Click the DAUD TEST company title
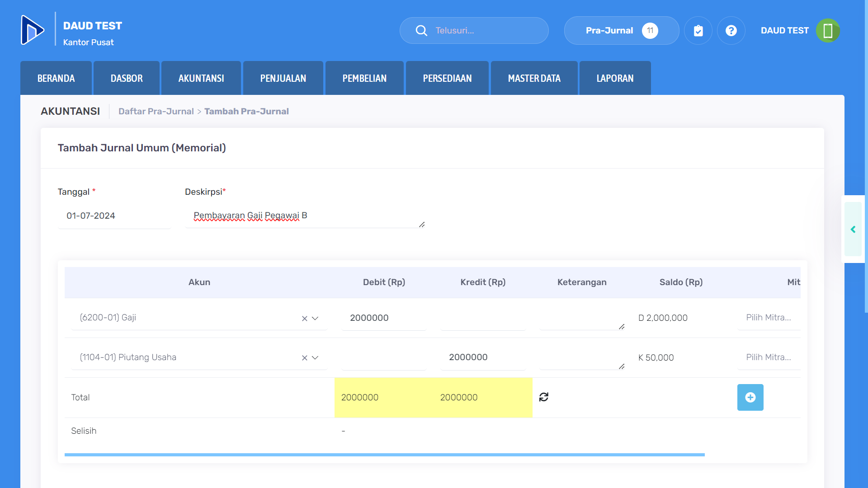Image resolution: width=868 pixels, height=488 pixels. click(93, 26)
